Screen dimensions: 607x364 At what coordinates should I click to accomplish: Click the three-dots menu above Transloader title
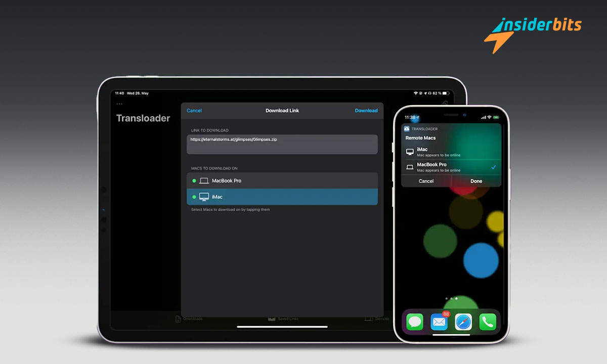[x=119, y=105]
